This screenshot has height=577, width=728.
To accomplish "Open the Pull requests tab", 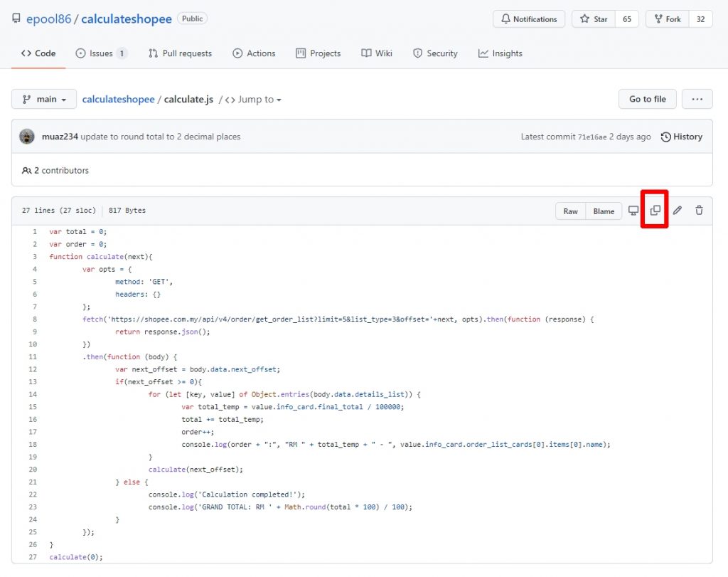I will [180, 53].
